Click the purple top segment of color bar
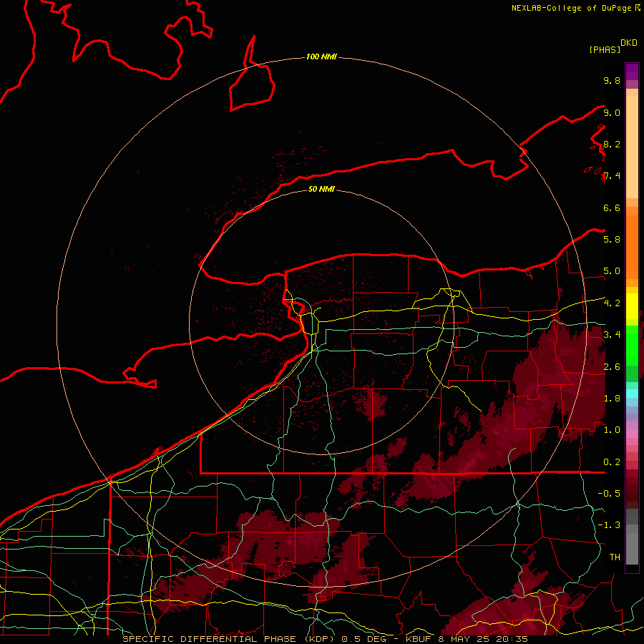Image resolution: width=644 pixels, height=644 pixels. [632, 72]
